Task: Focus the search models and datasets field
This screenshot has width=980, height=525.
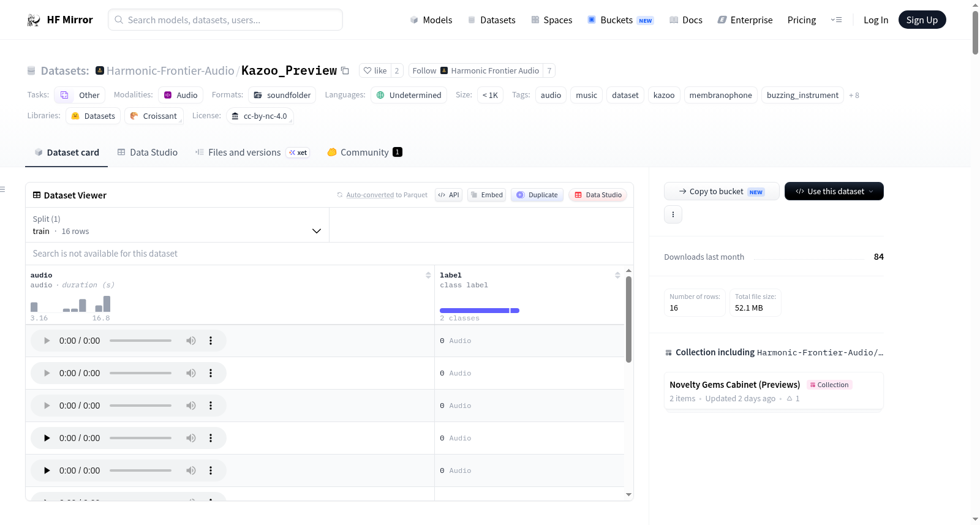Action: pyautogui.click(x=225, y=20)
